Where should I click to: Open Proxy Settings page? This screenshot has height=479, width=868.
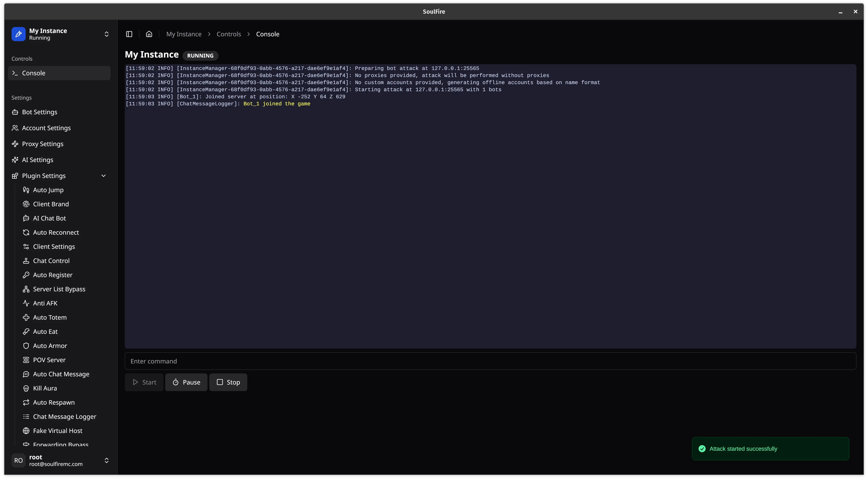(42, 144)
